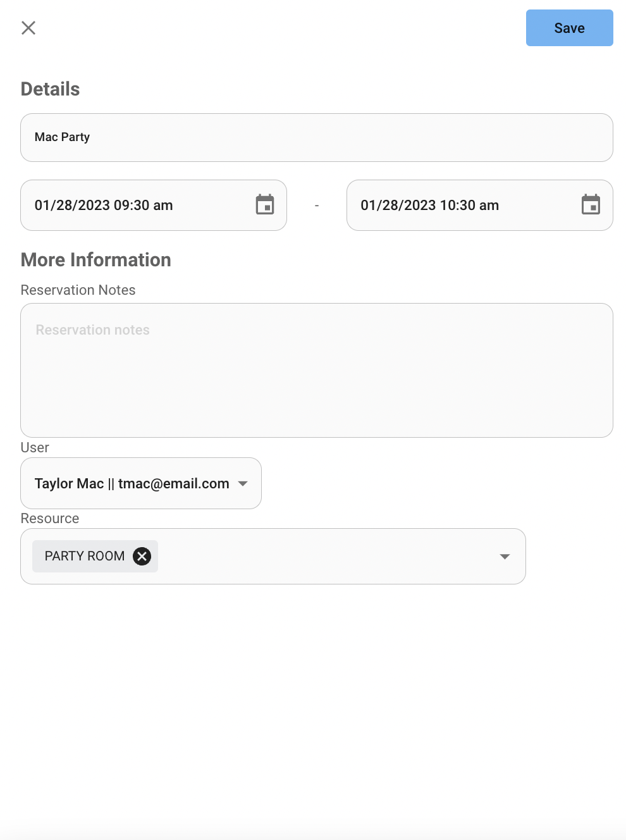Expand the Resource dropdown arrow
Image resolution: width=626 pixels, height=840 pixels.
[505, 557]
